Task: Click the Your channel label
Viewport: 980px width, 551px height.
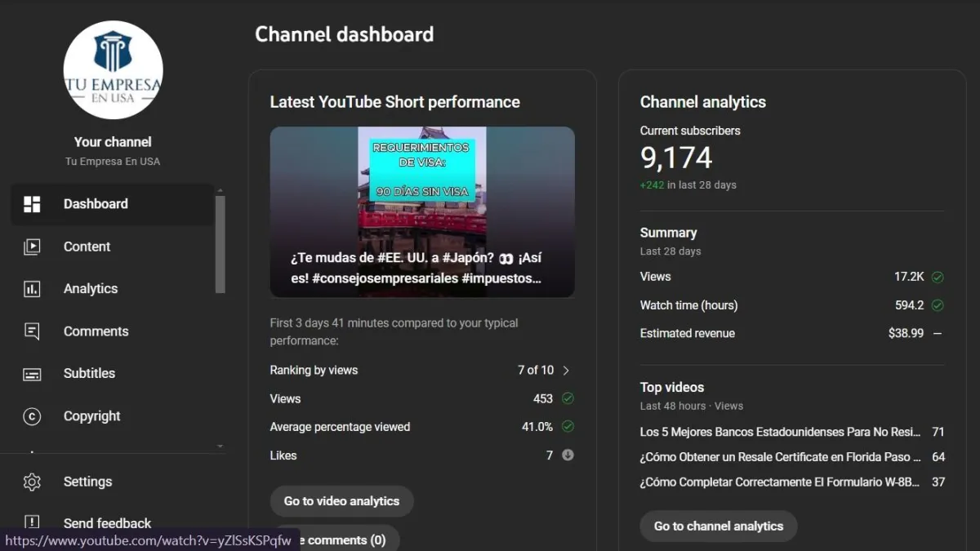Action: coord(113,142)
